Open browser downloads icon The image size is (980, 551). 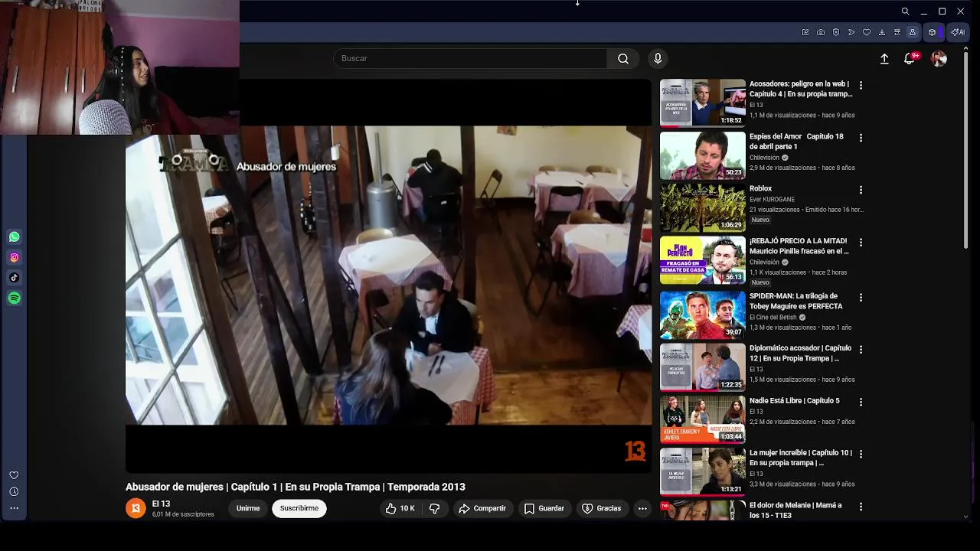point(882,32)
